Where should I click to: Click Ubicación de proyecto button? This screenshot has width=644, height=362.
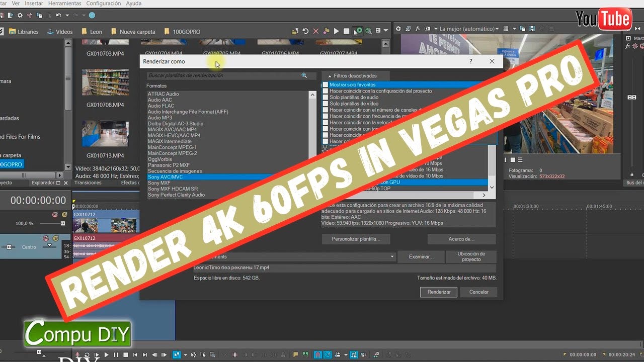point(471,256)
